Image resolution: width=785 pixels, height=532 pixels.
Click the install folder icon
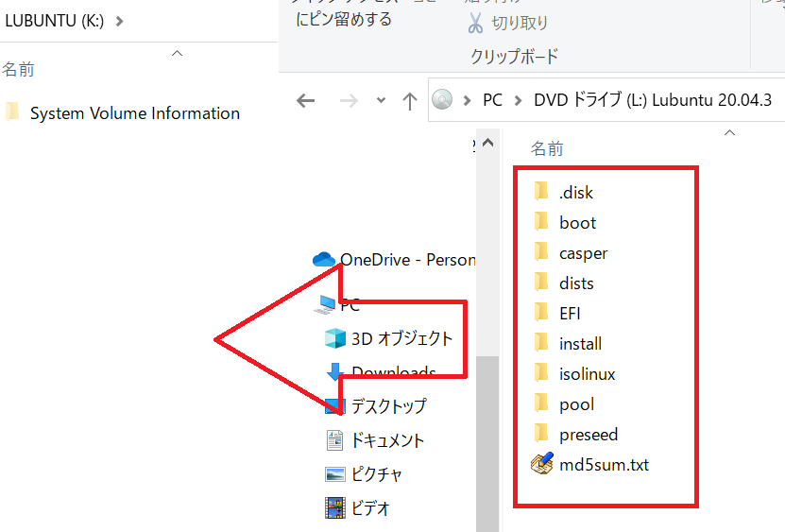click(541, 342)
